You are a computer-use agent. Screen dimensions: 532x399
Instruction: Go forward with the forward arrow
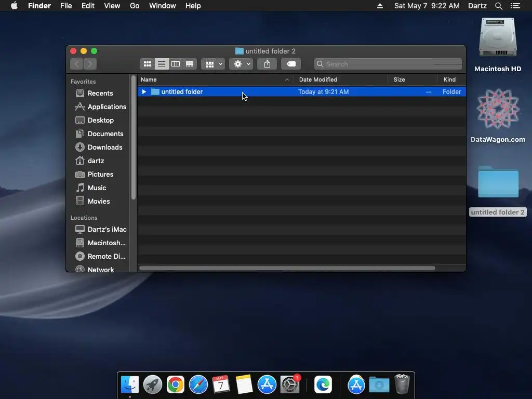[90, 64]
